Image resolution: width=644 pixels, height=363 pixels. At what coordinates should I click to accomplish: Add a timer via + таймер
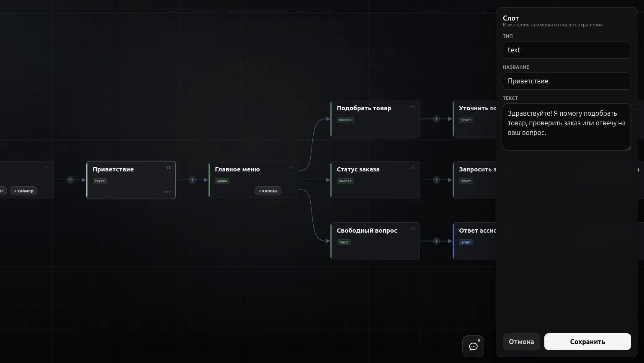pos(24,191)
